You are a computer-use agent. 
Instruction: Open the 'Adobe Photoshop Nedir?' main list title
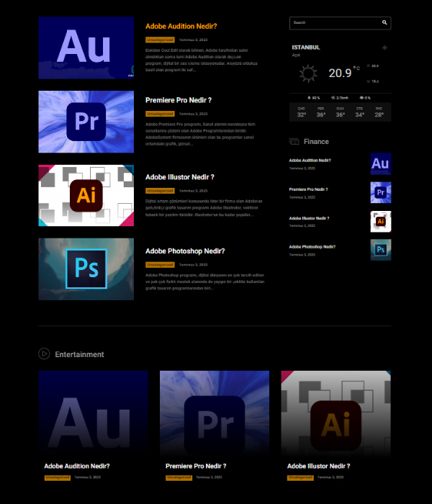pyautogui.click(x=185, y=251)
